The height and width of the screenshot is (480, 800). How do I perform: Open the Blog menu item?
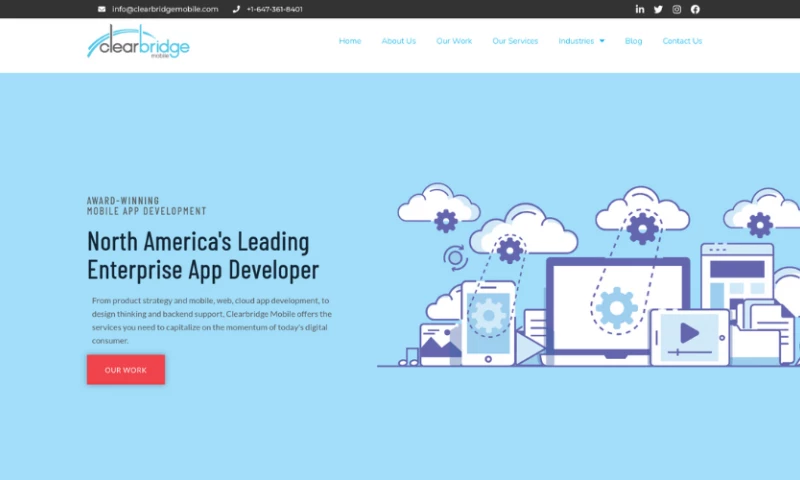(633, 41)
